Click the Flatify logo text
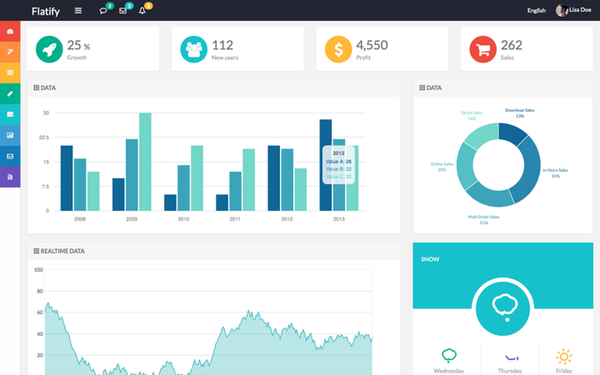Image resolution: width=600 pixels, height=375 pixels. pyautogui.click(x=46, y=11)
